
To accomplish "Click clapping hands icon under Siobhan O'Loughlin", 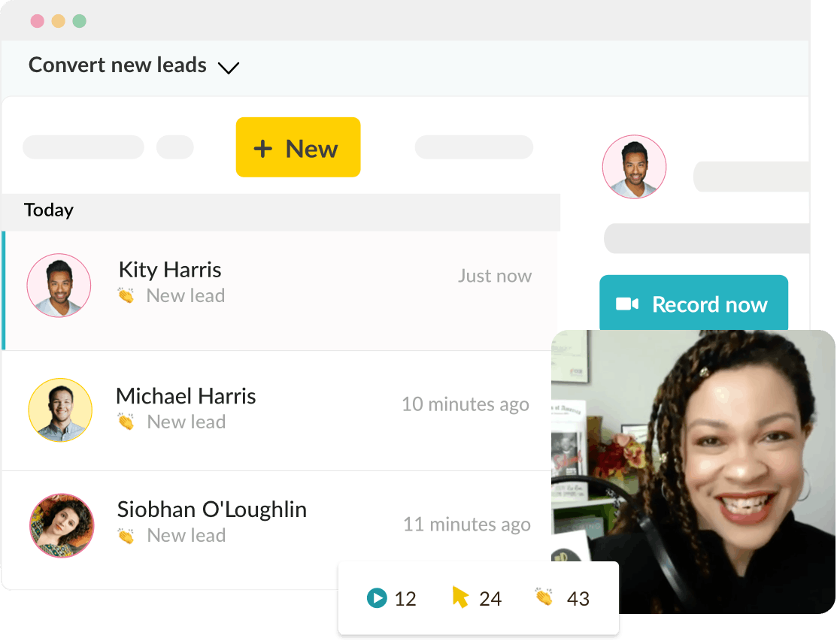I will [x=126, y=536].
